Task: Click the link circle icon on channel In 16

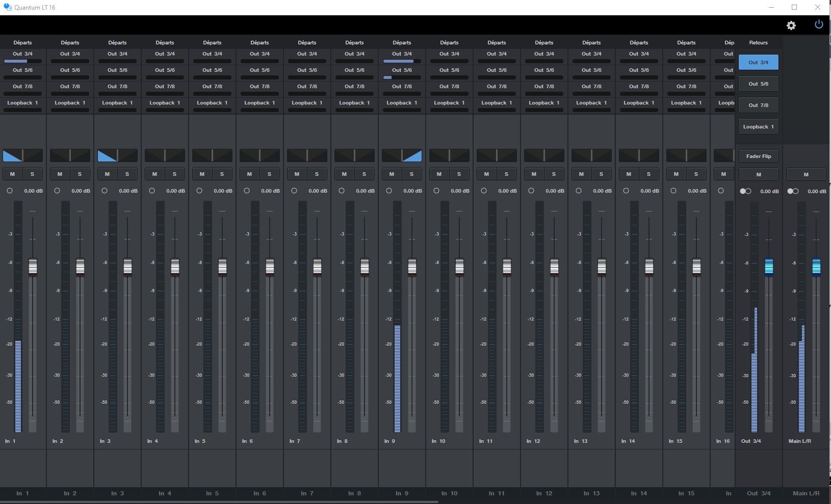Action: 721,191
